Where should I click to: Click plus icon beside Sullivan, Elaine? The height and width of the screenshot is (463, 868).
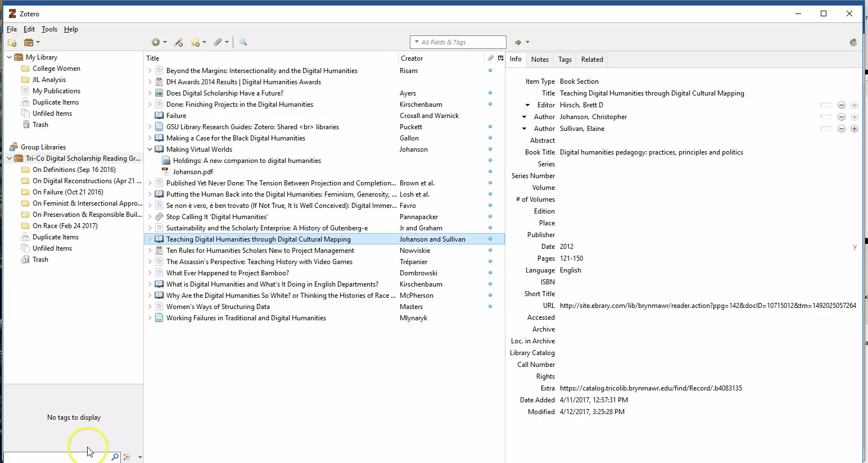click(x=855, y=129)
